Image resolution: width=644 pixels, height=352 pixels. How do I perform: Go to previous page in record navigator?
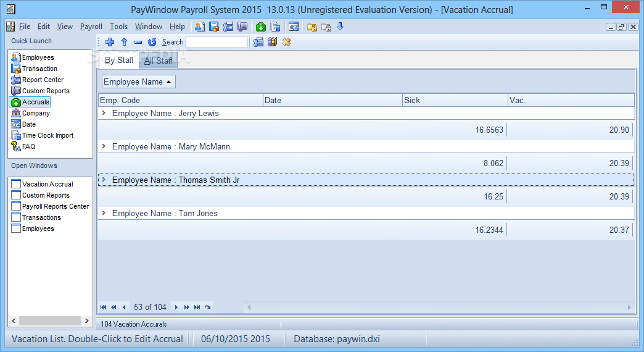coord(114,307)
